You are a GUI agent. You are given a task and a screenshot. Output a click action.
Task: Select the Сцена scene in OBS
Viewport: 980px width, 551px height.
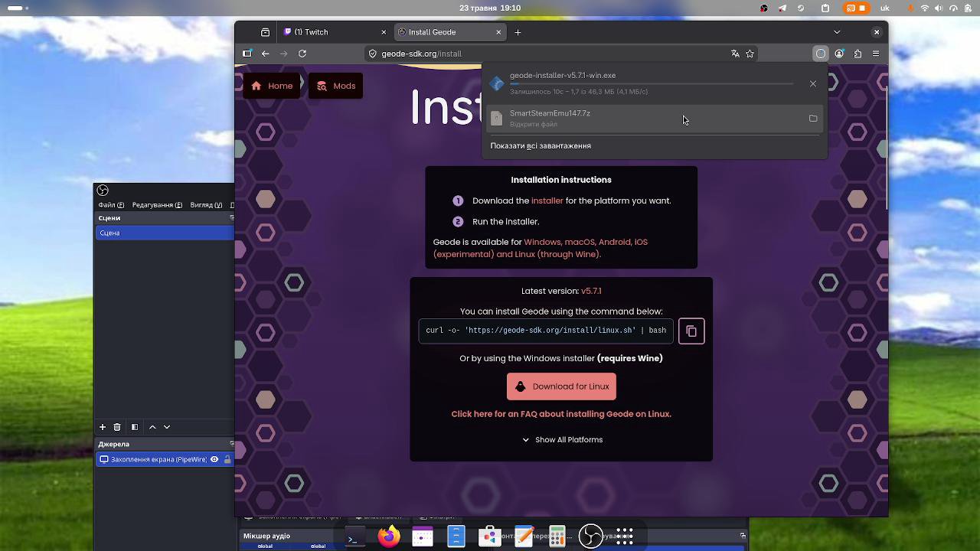(165, 233)
